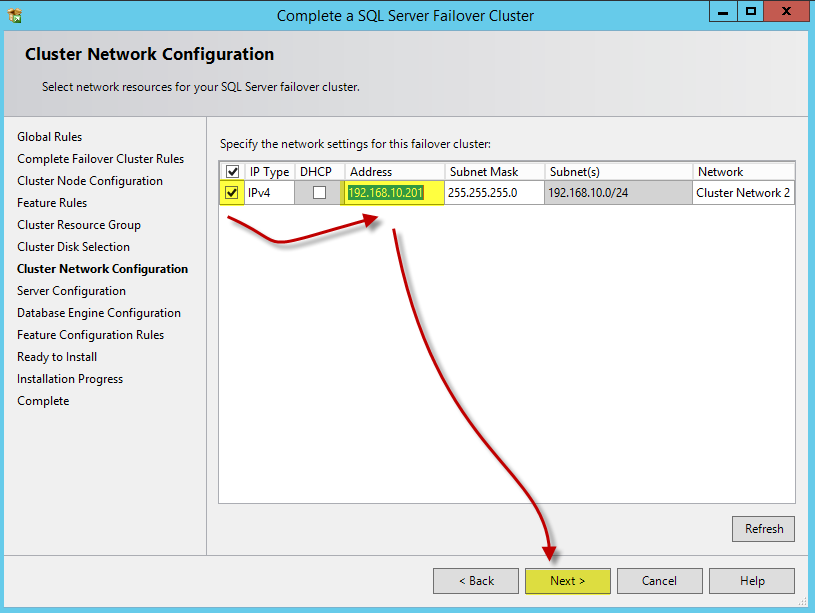Open Help for this wizard page
Viewport: 815px width, 613px height.
(x=752, y=581)
